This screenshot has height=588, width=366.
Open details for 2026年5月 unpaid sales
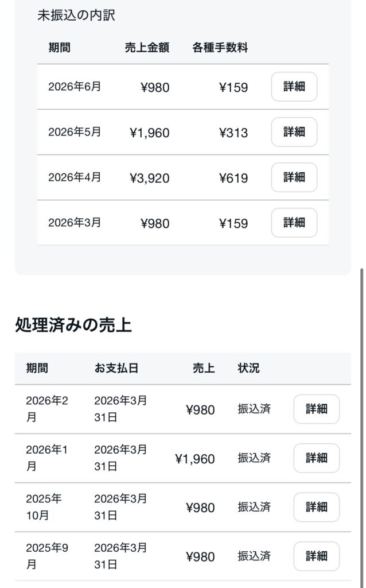[x=294, y=132]
